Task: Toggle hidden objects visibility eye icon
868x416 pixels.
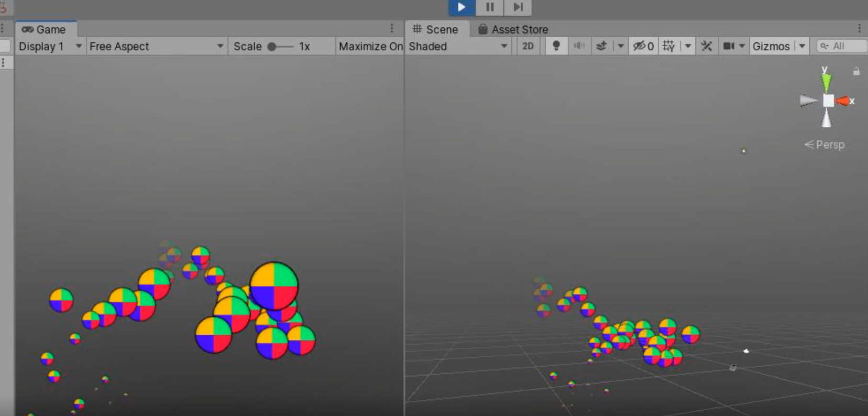Action: click(643, 46)
